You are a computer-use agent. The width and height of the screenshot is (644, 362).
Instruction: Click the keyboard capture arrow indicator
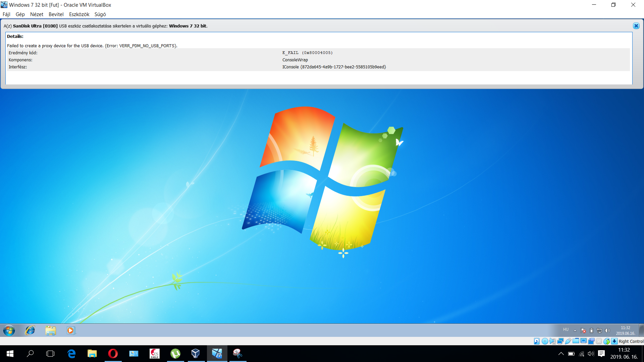click(614, 341)
